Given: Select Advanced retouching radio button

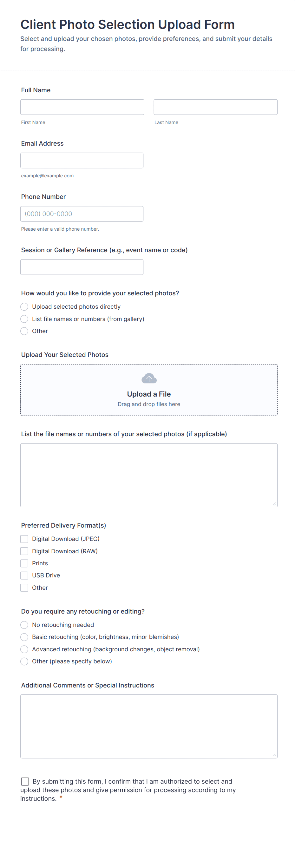Looking at the screenshot, I should (24, 649).
